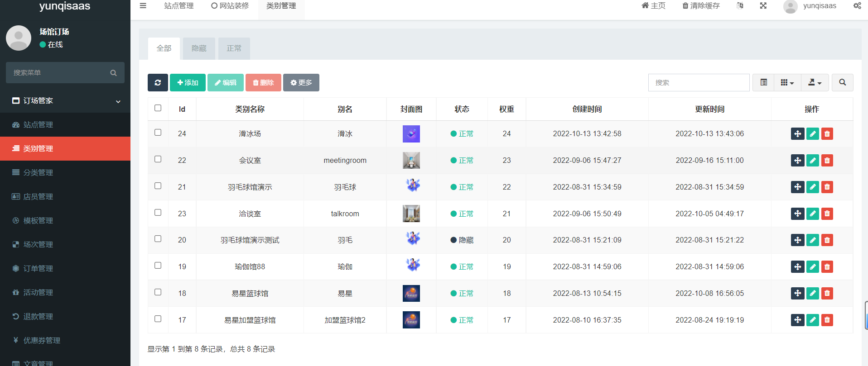Viewport: 868px width, 366px height.
Task: Click the sidebar menu search icon
Action: click(x=113, y=73)
